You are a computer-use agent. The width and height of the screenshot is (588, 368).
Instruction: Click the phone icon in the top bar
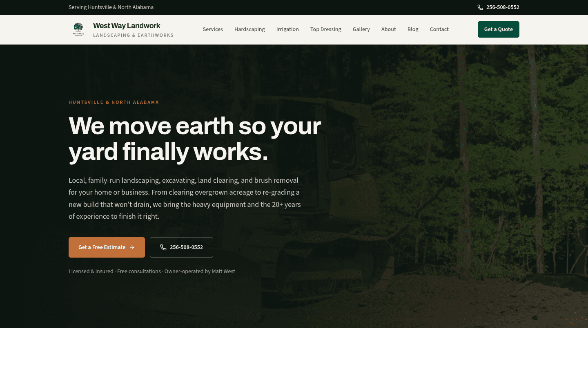pyautogui.click(x=480, y=7)
